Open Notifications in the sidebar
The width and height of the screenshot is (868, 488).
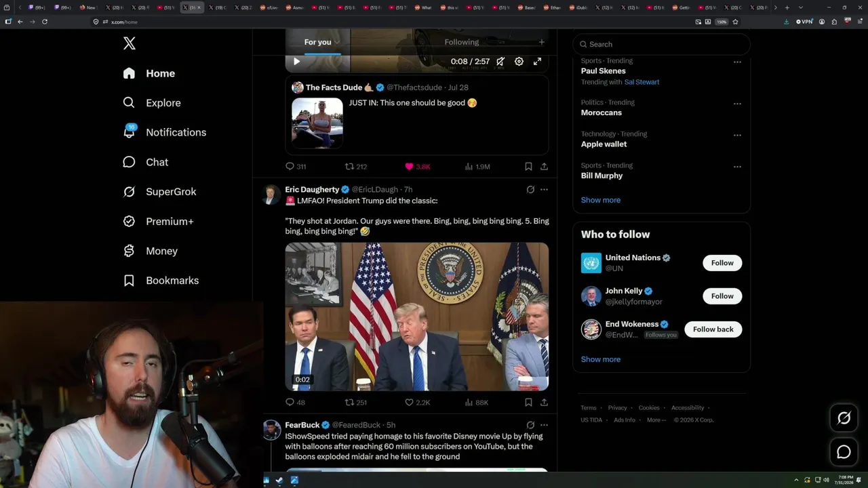pos(165,132)
